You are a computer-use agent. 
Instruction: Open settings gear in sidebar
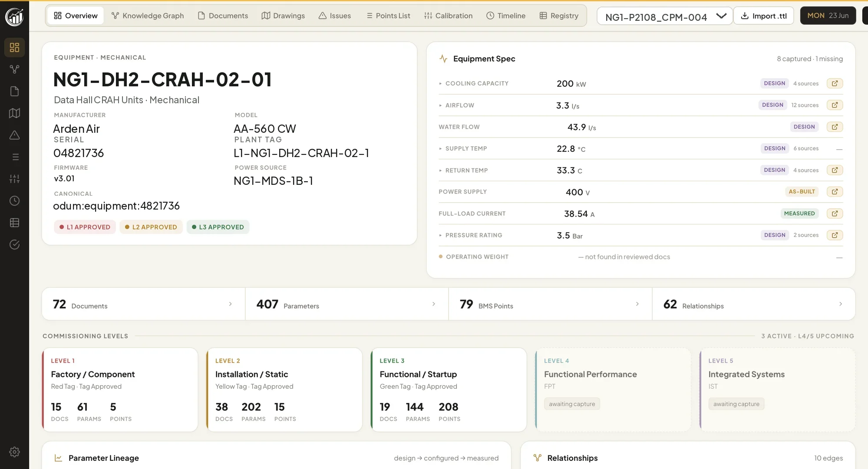(14, 452)
